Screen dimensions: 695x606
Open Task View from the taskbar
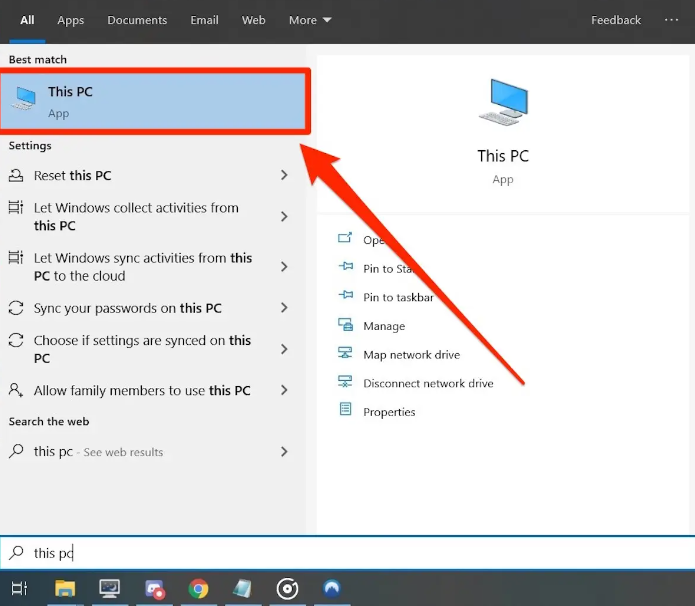tap(19, 588)
